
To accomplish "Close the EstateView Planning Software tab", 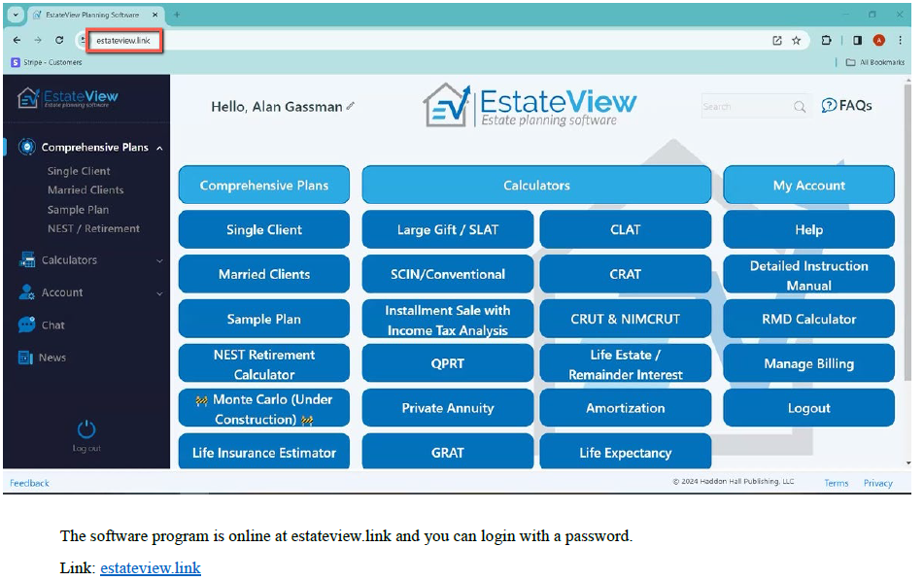I will pyautogui.click(x=155, y=15).
